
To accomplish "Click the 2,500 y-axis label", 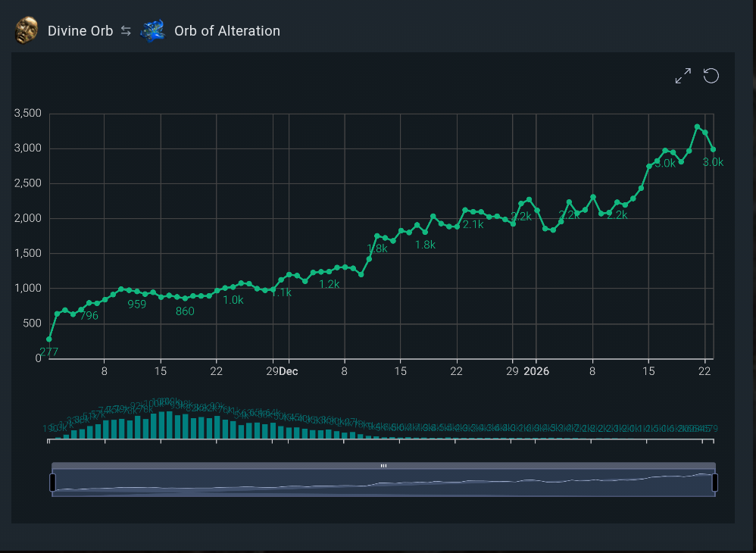I will point(27,183).
